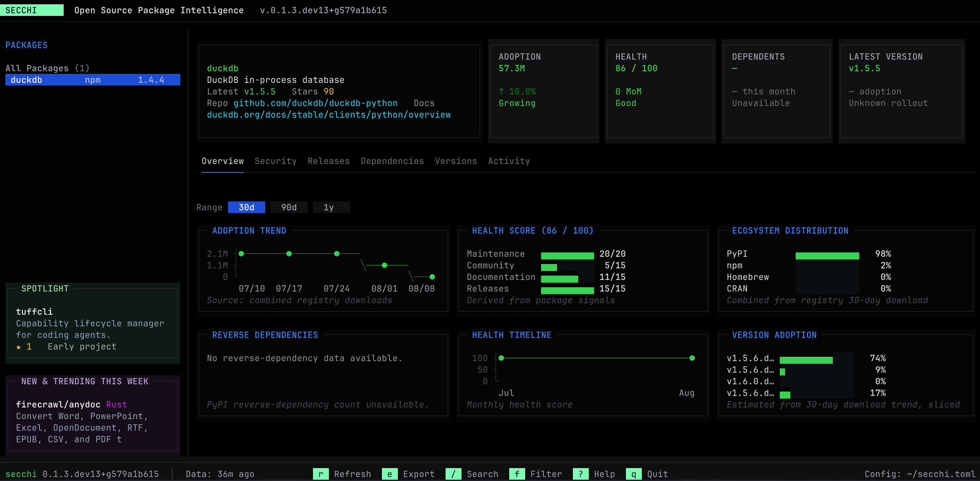Click the LATEST VERSION v1.5.5 card
Viewport: 980px width, 481px height.
click(x=901, y=91)
